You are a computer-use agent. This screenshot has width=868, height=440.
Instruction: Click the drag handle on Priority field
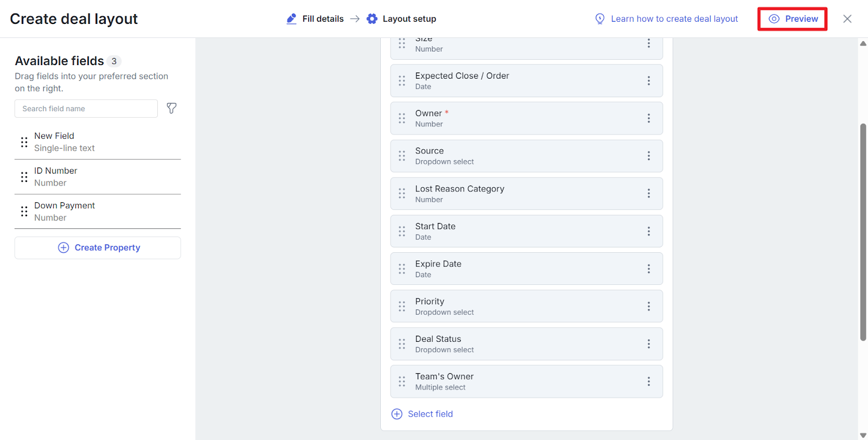click(x=402, y=307)
